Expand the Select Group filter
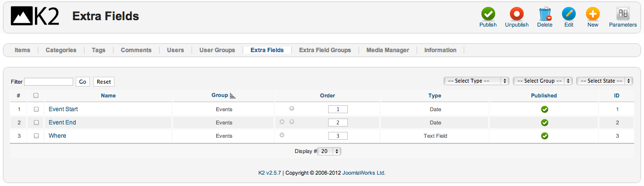The width and height of the screenshot is (644, 186). click(x=543, y=81)
